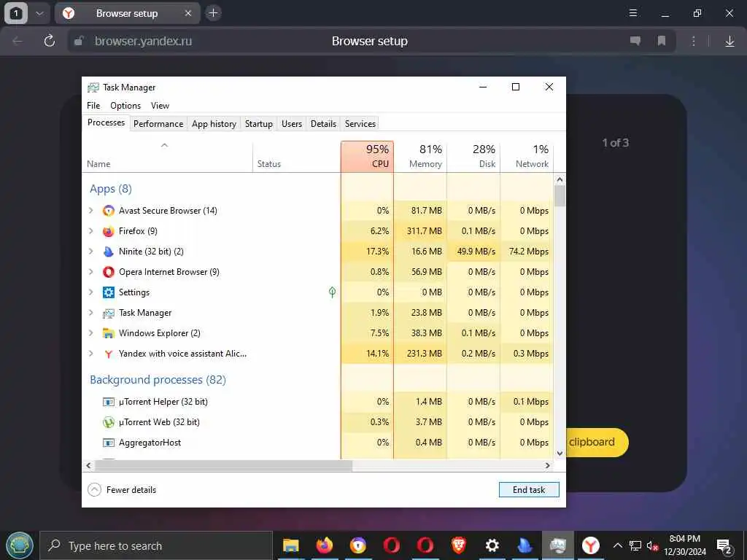
Task: Show hidden system tray icons
Action: (617, 545)
